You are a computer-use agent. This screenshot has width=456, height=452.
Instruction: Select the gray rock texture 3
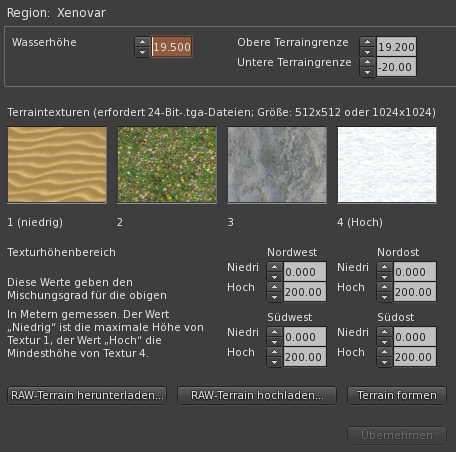click(277, 165)
